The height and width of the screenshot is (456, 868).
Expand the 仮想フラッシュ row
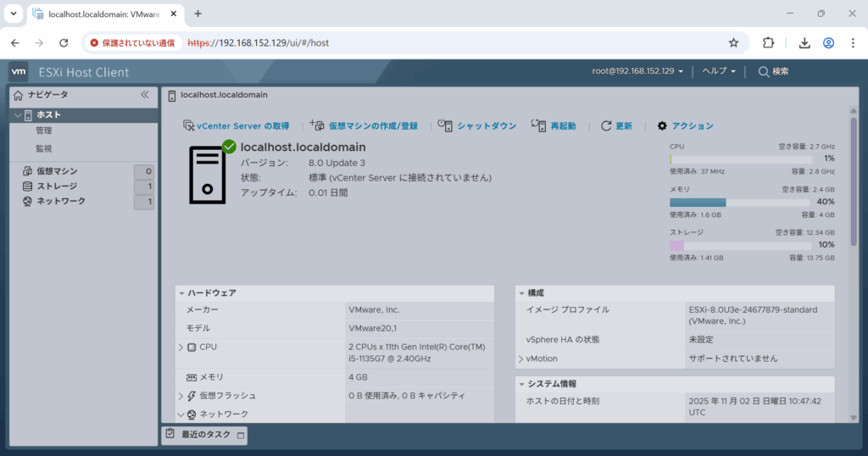coord(181,396)
